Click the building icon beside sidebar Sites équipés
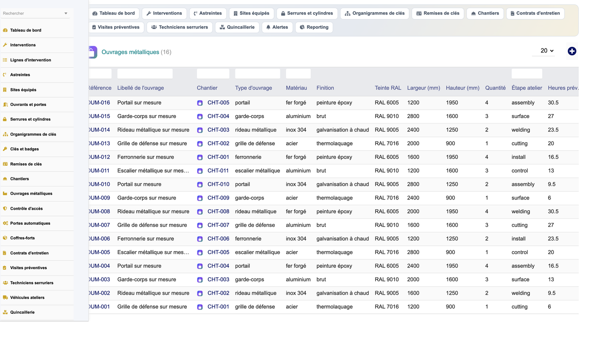 click(x=5, y=90)
